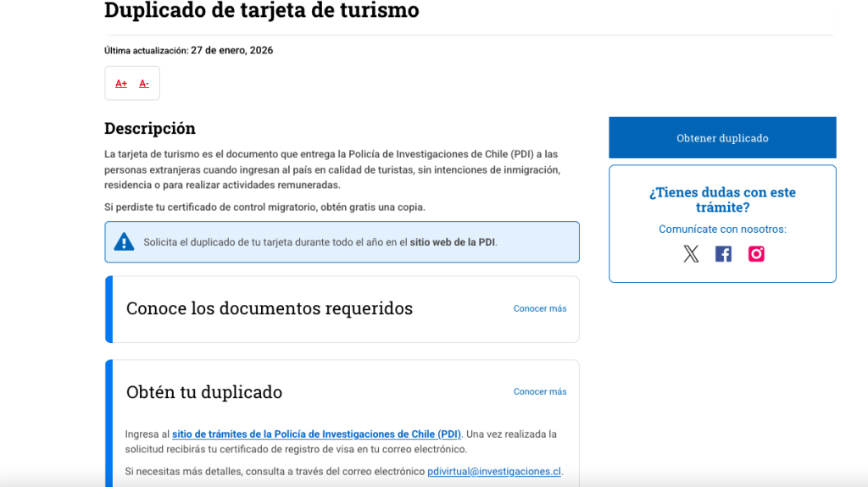Click ¿Tienes dudas con este trámite? heading
The image size is (868, 487).
[722, 200]
